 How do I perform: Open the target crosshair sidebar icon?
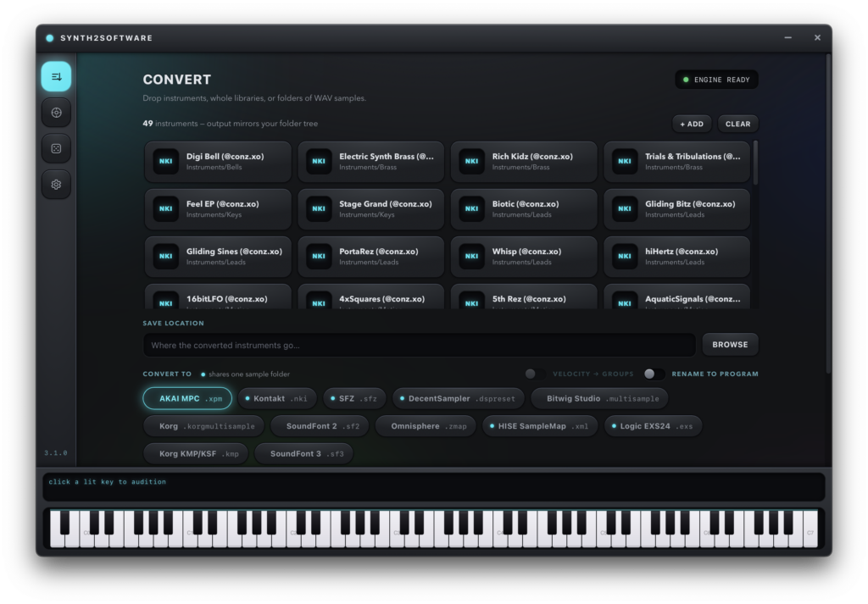click(56, 113)
